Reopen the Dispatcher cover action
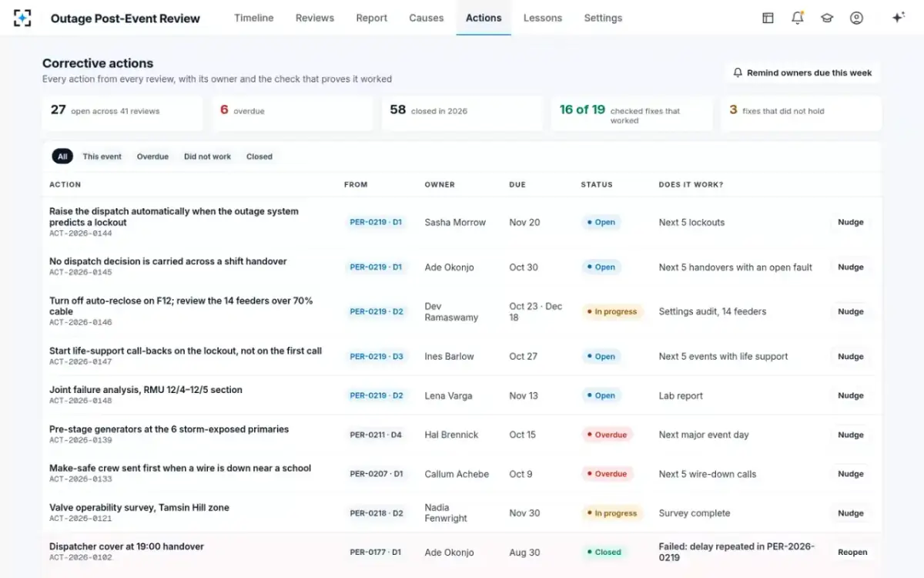The width and height of the screenshot is (924, 578). tap(852, 552)
